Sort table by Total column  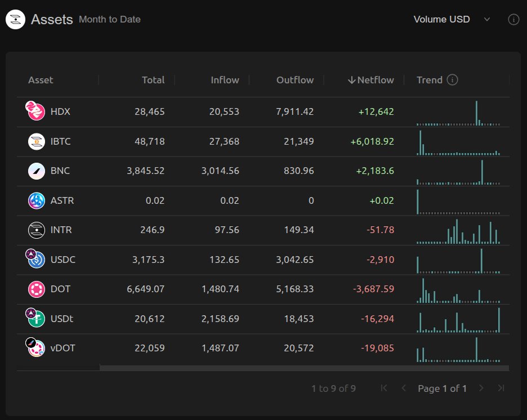(153, 80)
